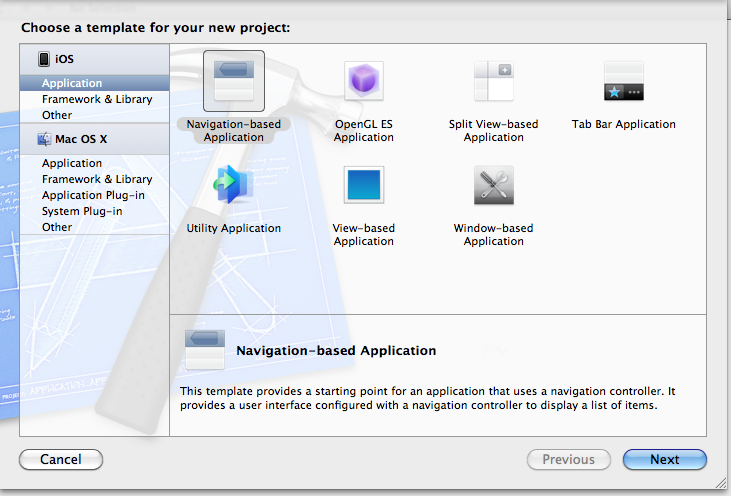
Task: Click the Utility Application label
Action: [234, 228]
